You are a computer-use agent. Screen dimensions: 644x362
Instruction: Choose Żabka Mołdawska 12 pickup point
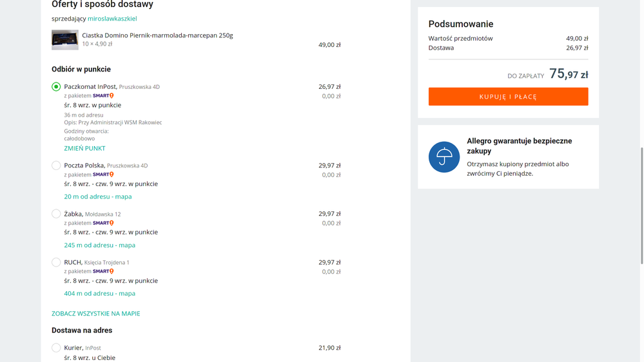click(x=56, y=214)
